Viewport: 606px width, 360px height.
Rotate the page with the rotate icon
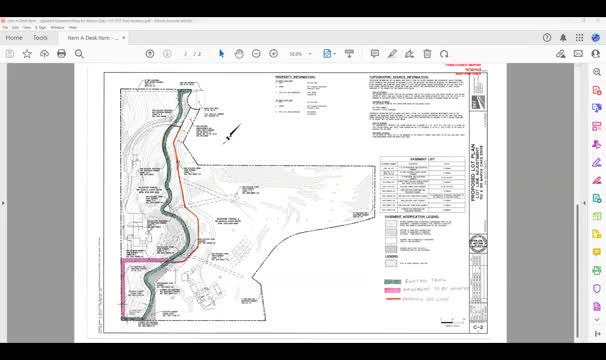[x=444, y=54]
